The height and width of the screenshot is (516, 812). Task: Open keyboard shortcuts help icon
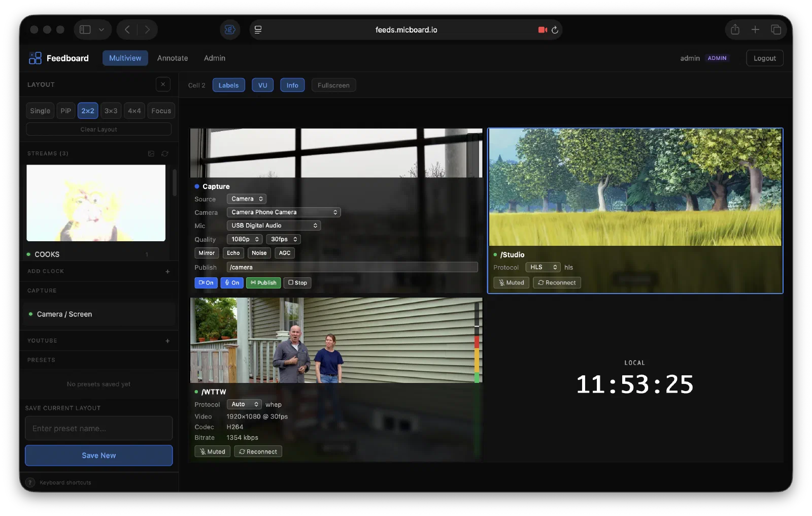click(30, 482)
